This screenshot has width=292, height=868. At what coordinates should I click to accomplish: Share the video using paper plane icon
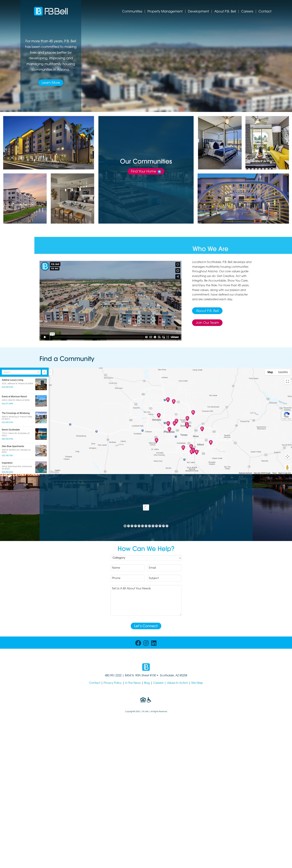coord(178,277)
